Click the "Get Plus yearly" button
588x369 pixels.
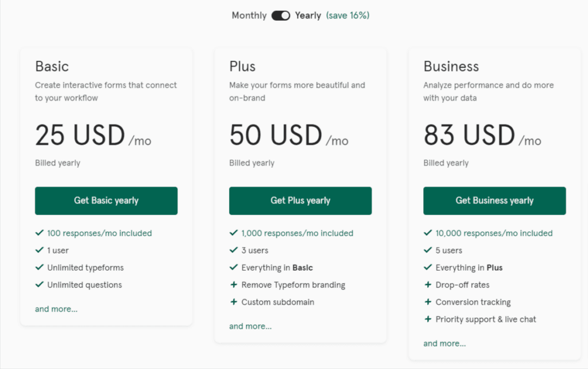pyautogui.click(x=300, y=201)
